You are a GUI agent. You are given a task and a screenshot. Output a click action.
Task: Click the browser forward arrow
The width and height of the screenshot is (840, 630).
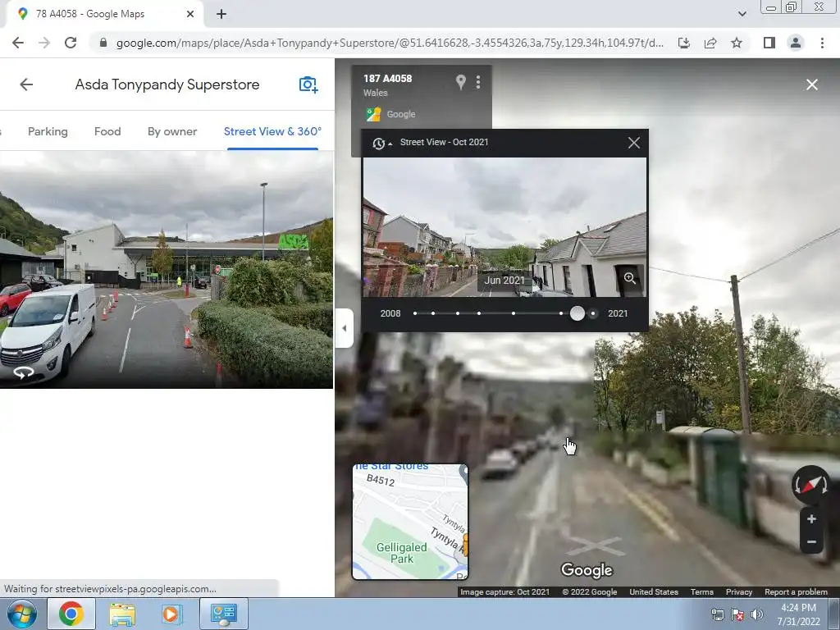click(44, 43)
